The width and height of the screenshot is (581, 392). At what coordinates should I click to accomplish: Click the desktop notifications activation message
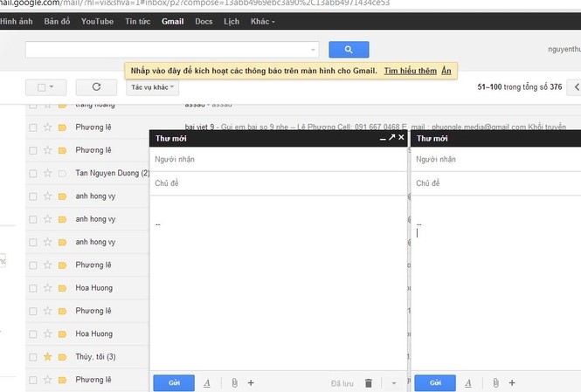pos(253,71)
